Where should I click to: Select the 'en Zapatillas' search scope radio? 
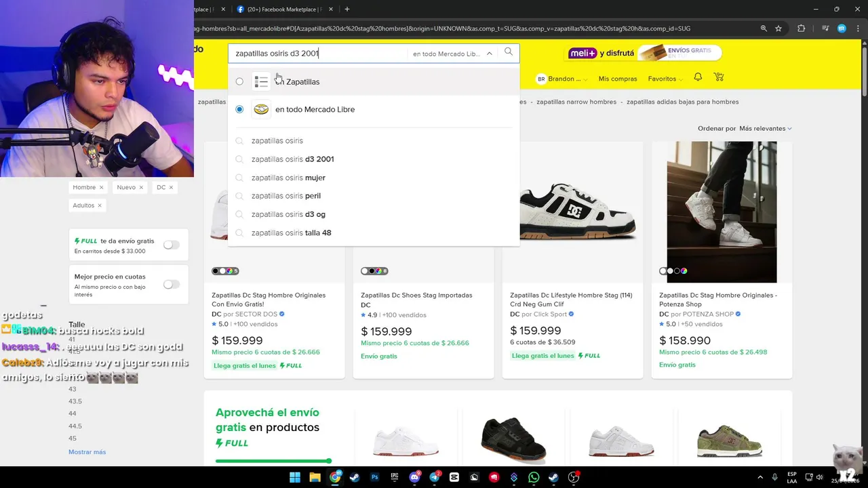tap(239, 81)
